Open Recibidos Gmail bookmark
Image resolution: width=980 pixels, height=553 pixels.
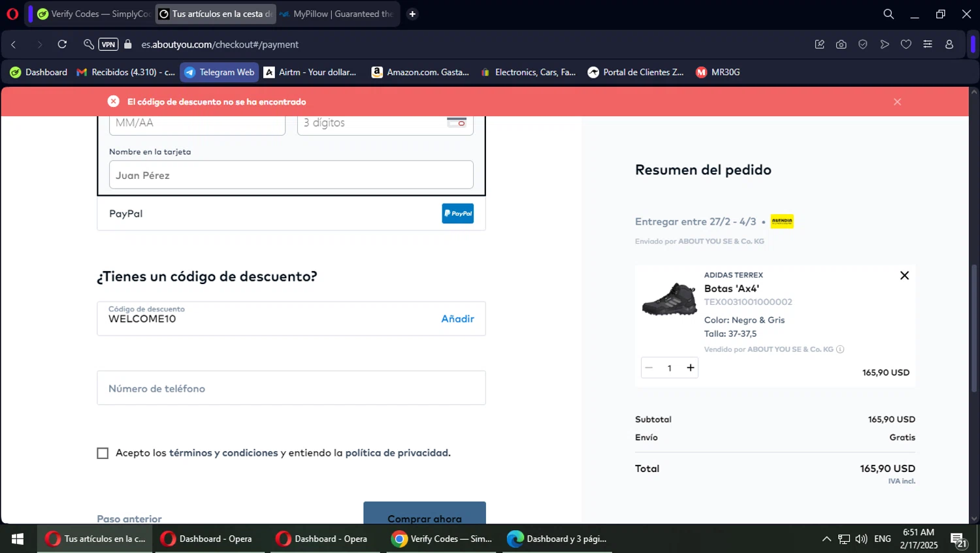tap(125, 72)
